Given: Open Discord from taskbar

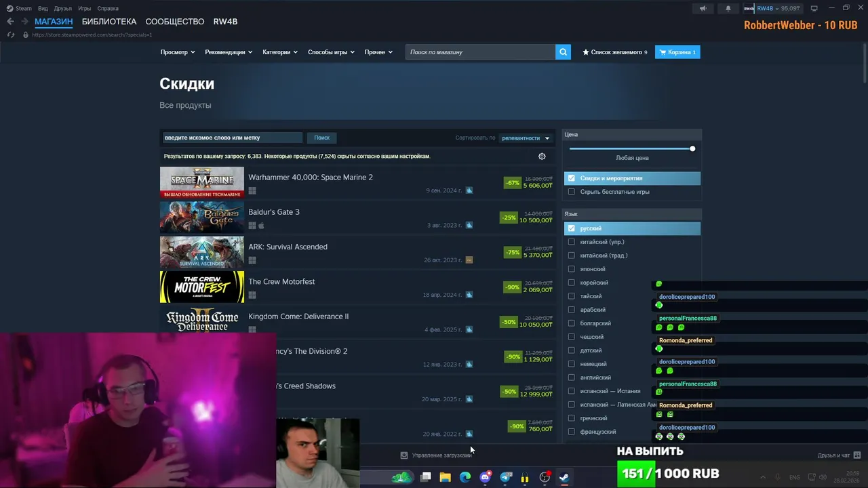Looking at the screenshot, I should [485, 477].
